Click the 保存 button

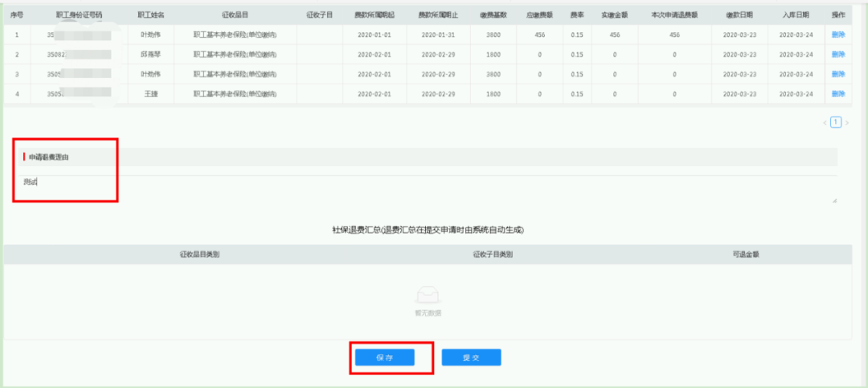click(x=385, y=357)
